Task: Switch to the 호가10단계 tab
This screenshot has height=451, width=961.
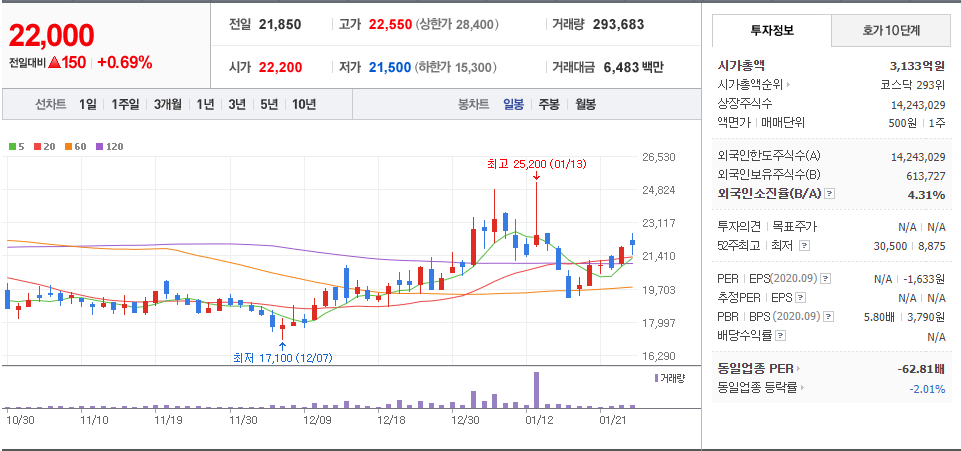Action: point(891,30)
